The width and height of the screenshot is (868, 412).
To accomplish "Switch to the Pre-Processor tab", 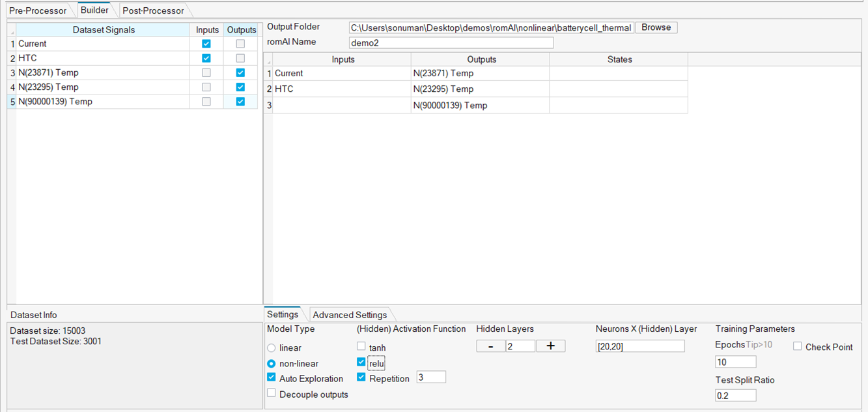I will coord(38,10).
